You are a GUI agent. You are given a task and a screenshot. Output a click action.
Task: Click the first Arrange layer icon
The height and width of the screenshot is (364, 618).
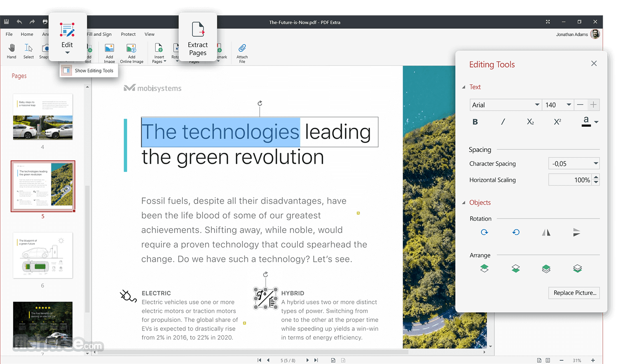pos(485,269)
